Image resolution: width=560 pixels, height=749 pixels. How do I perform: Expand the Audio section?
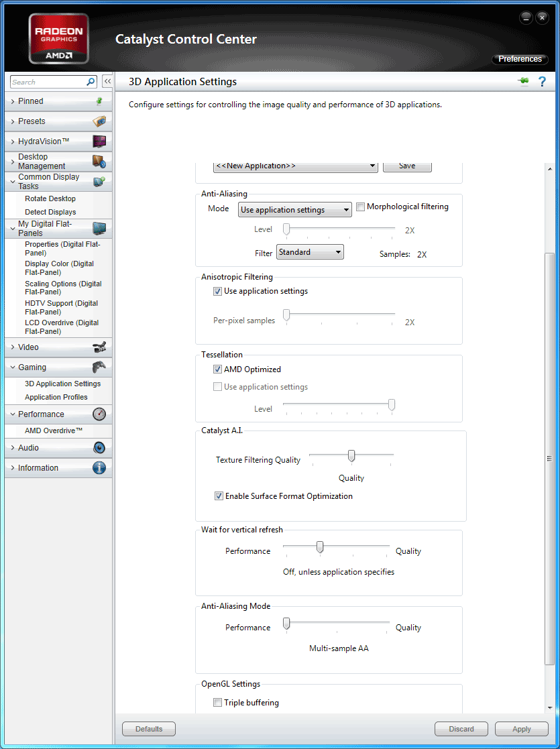13,447
